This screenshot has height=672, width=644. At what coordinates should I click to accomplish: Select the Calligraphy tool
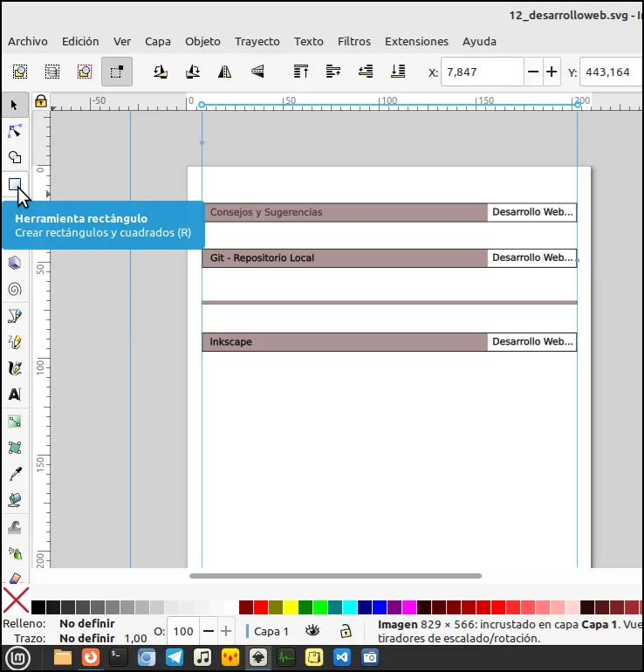point(15,368)
